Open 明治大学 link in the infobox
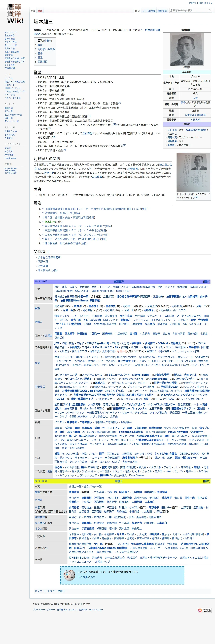Image resolution: width=215 pixels, height=644 pixels. pyautogui.click(x=195, y=120)
